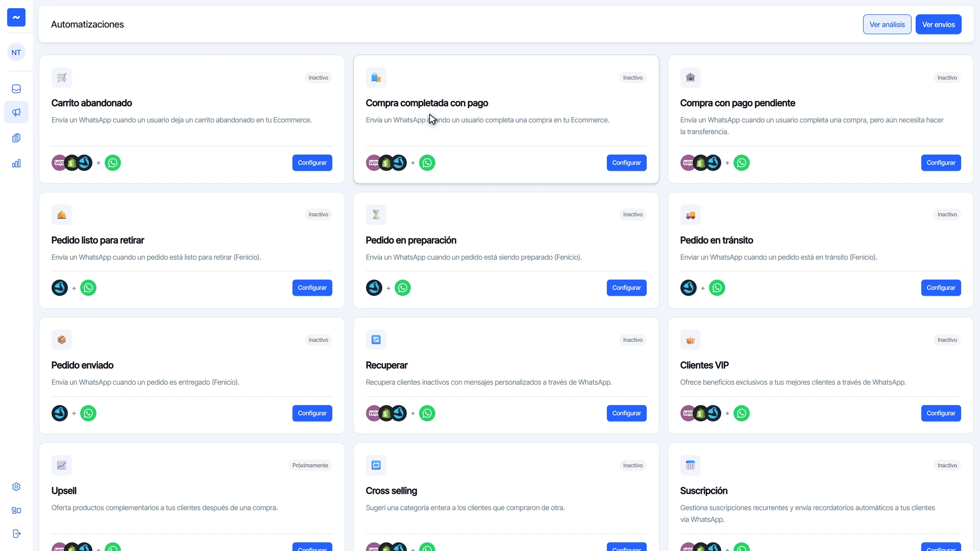The width and height of the screenshot is (980, 551).
Task: Click the NT user avatar
Action: (x=16, y=52)
